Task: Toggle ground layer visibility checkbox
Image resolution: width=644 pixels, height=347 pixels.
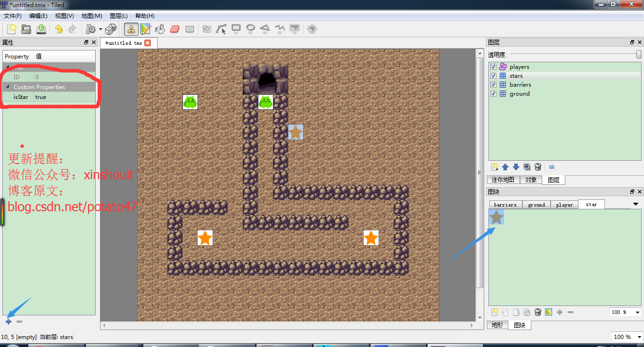Action: (x=494, y=94)
